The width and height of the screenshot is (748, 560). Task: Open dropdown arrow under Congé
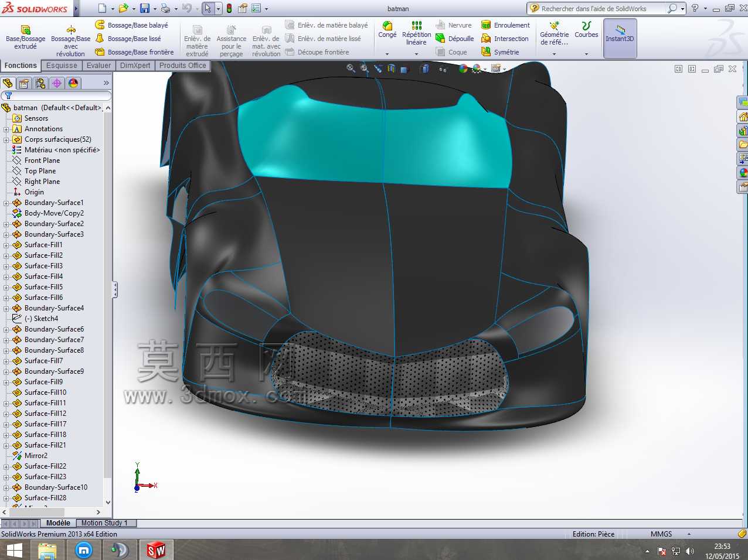(387, 54)
